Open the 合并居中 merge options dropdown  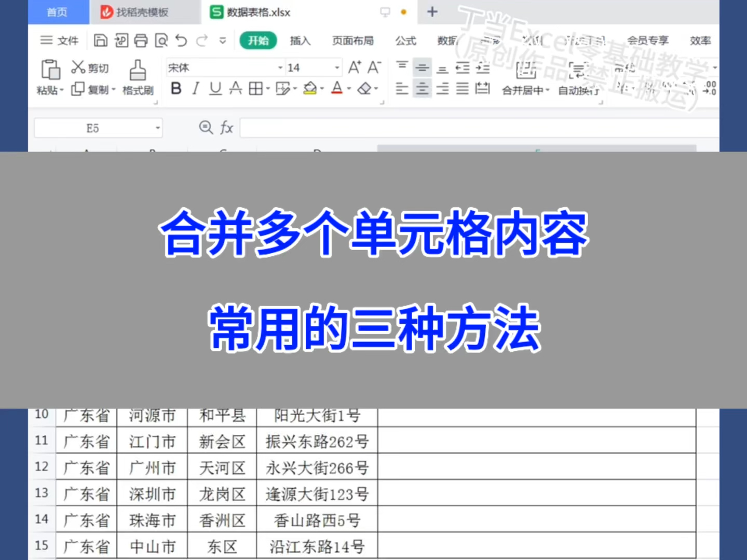click(x=548, y=90)
